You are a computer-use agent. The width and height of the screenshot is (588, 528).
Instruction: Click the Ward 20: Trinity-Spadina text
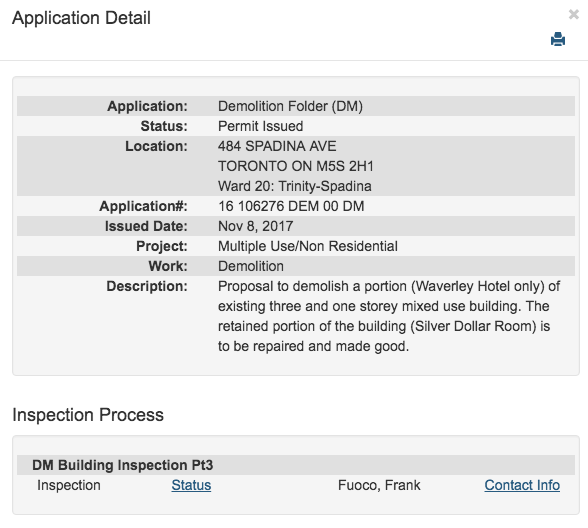(295, 186)
